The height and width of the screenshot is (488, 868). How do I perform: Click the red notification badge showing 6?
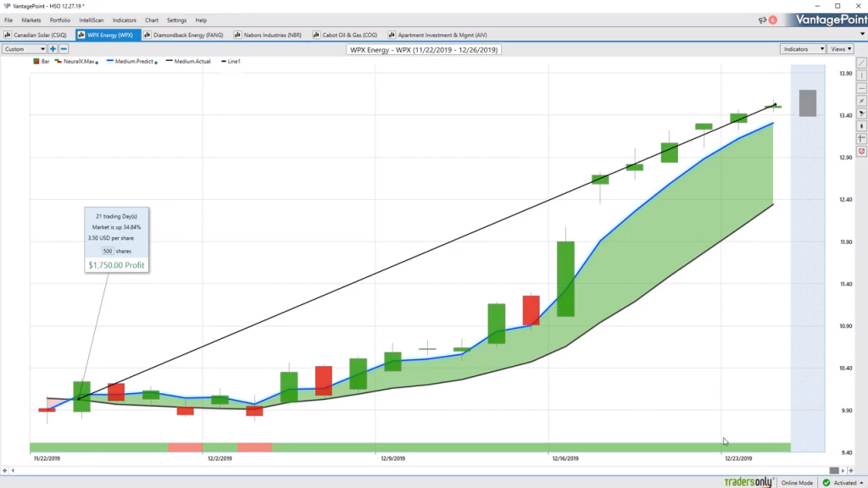pyautogui.click(x=773, y=20)
